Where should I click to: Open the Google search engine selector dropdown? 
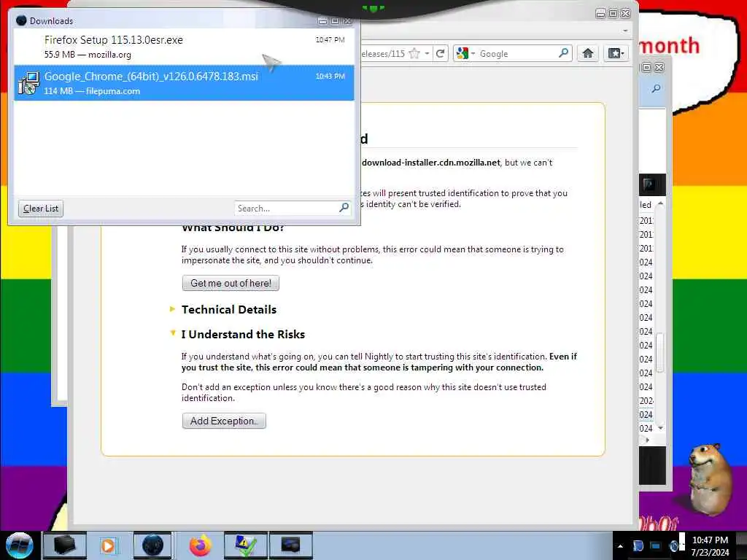coord(465,53)
